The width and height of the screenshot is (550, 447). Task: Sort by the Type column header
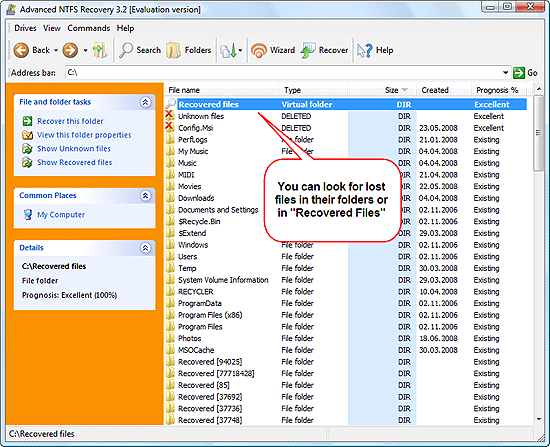tap(313, 90)
